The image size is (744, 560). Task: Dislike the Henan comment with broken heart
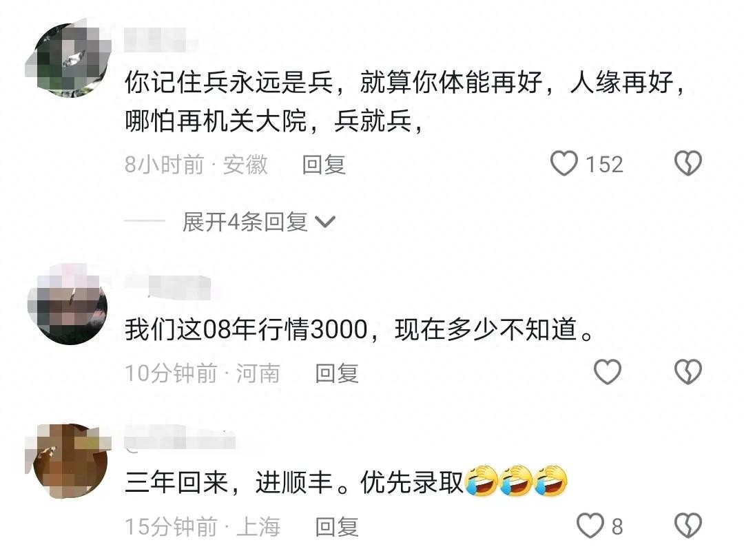click(688, 372)
